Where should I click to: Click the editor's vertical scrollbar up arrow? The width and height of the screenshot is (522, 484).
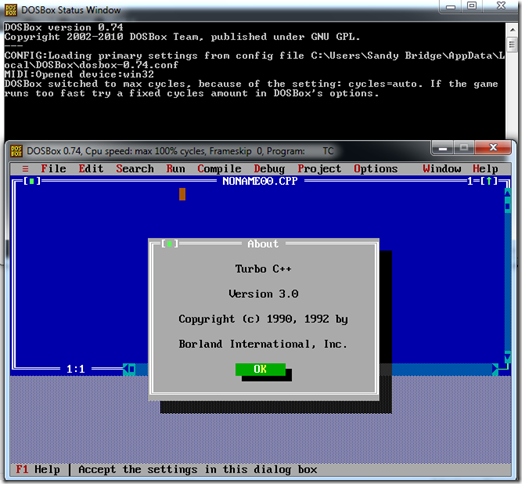[508, 192]
